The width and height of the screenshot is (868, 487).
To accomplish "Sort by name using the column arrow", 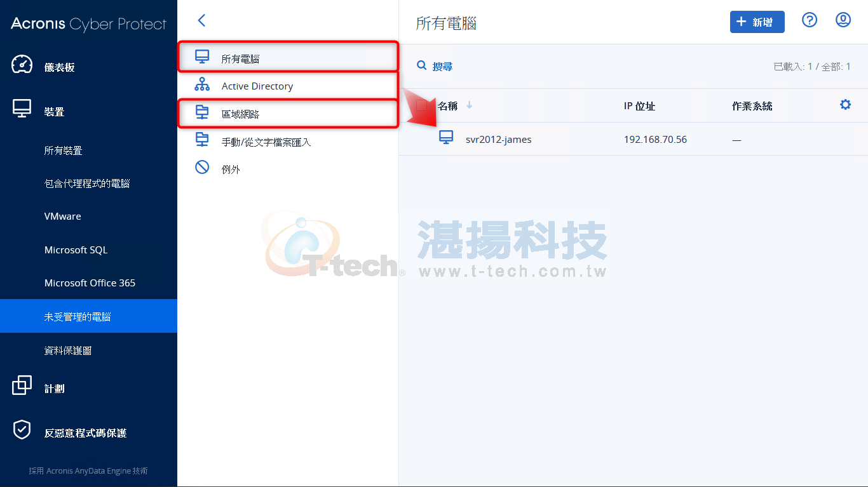I will [x=470, y=105].
